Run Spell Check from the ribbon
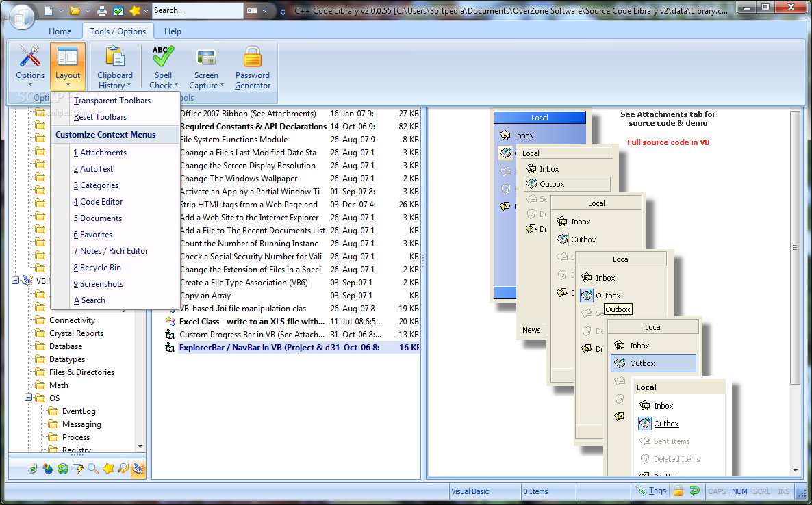812x505 pixels. coord(163,67)
